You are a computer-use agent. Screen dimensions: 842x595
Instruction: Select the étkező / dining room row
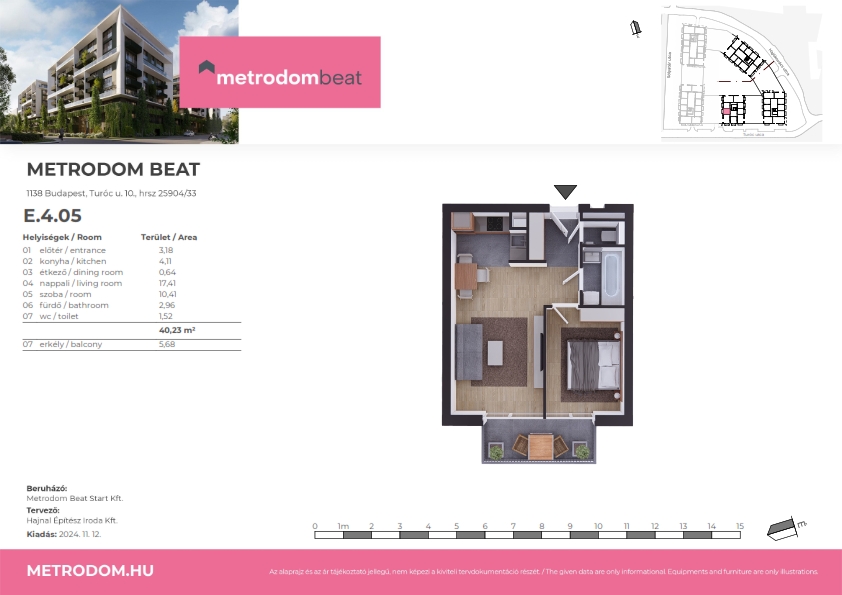[132, 272]
